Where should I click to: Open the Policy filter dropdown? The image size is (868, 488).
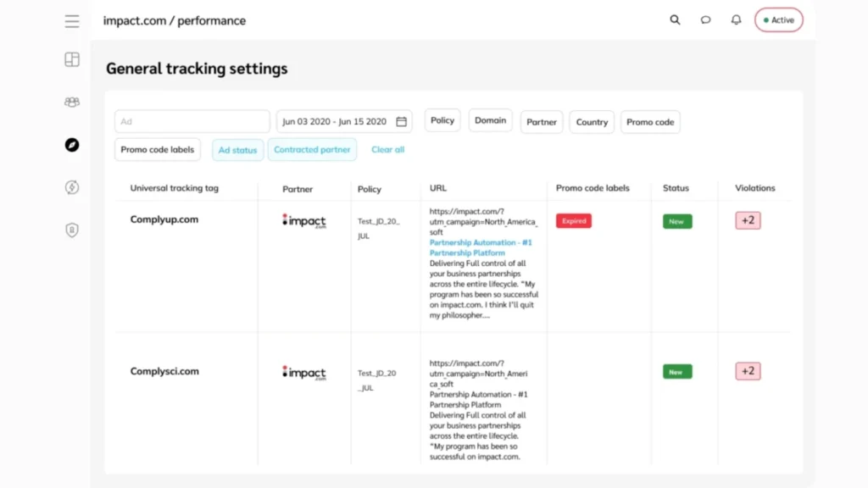point(442,120)
